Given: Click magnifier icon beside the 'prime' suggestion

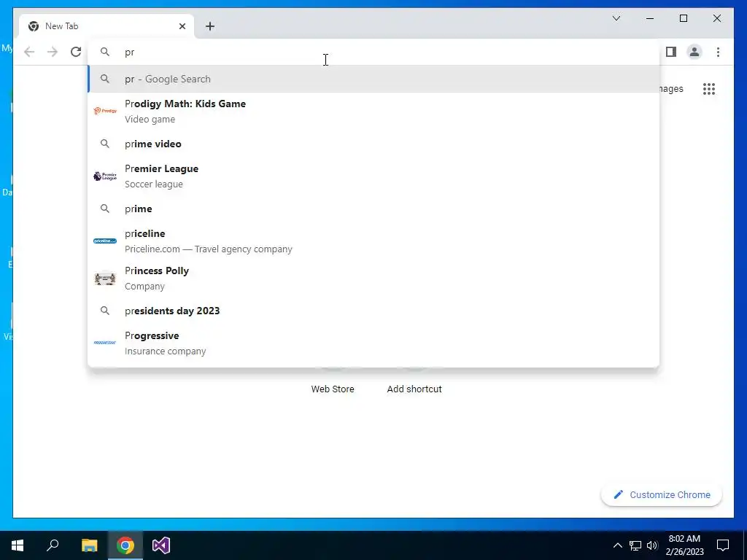Looking at the screenshot, I should 105,209.
